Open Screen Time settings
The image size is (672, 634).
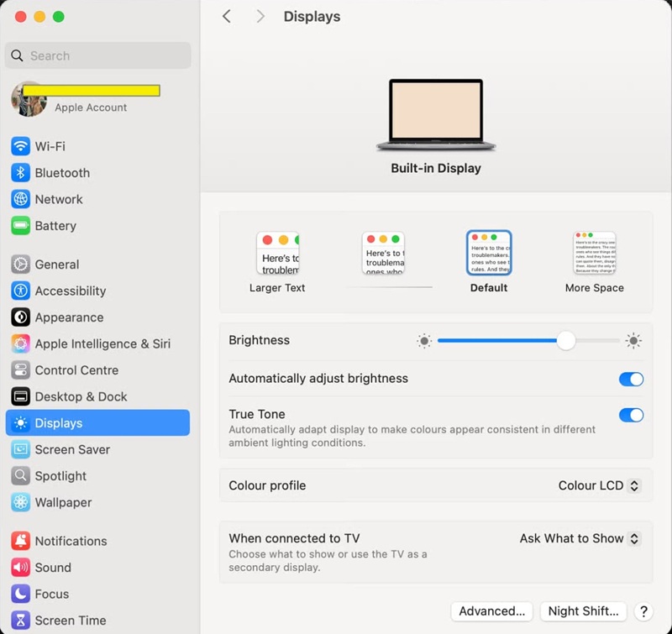97,621
